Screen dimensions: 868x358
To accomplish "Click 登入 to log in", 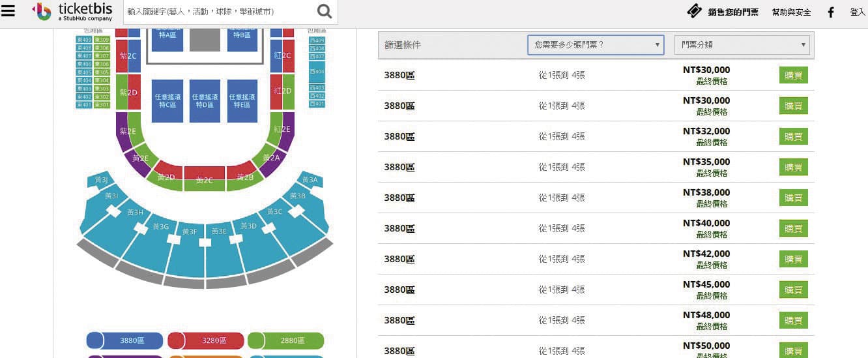I will point(858,12).
